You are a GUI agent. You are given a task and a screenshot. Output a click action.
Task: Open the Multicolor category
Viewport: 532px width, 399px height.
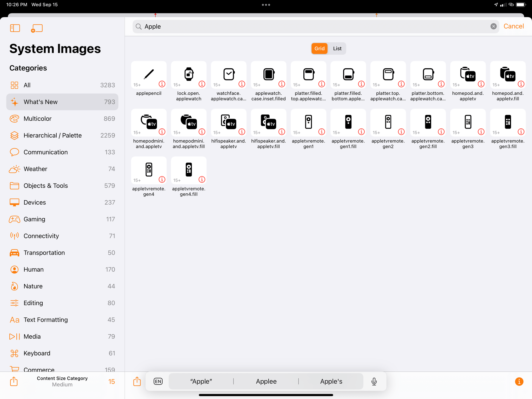tap(62, 119)
